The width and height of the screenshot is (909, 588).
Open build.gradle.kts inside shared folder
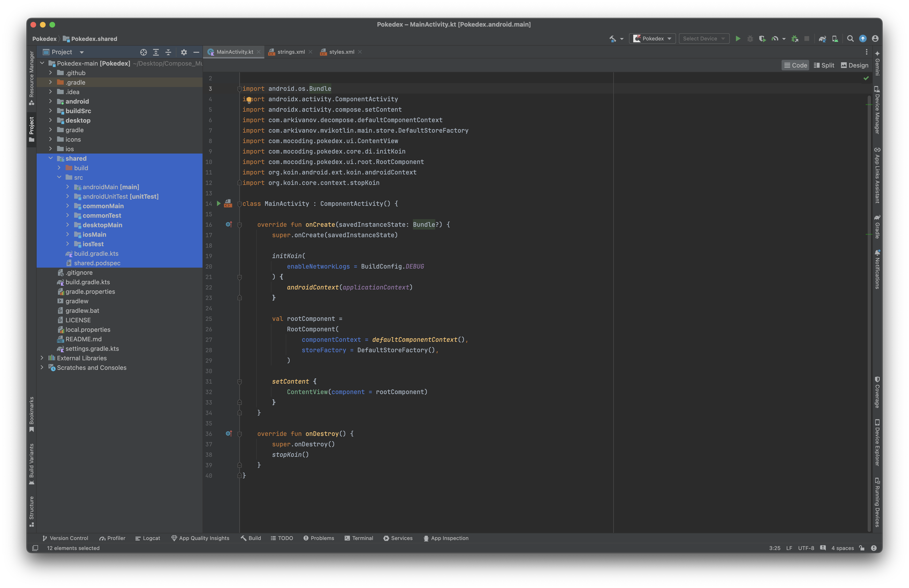click(x=96, y=254)
